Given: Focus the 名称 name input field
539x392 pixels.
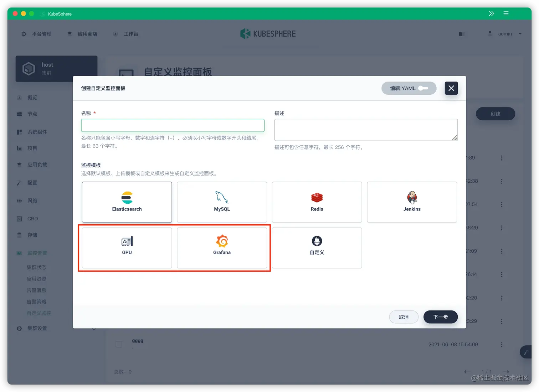Looking at the screenshot, I should [173, 125].
